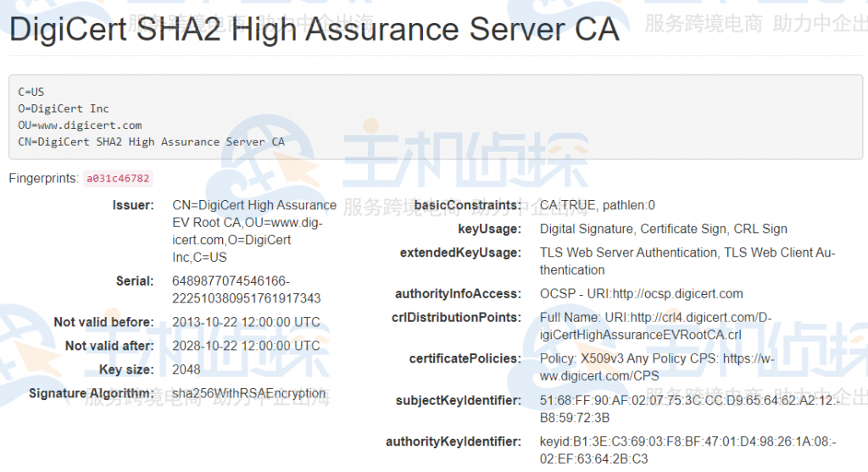The image size is (868, 472).
Task: Click the extendedKeyUsage label
Action: click(x=460, y=253)
